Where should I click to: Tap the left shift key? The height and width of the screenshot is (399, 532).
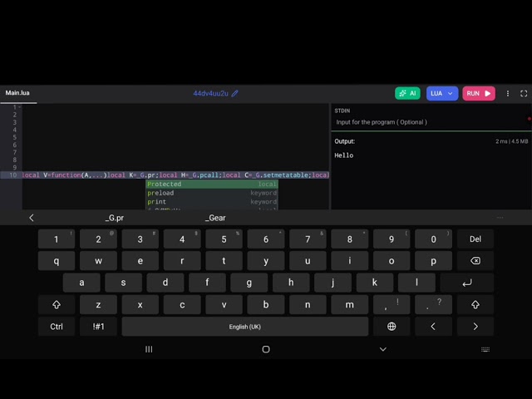coord(57,305)
